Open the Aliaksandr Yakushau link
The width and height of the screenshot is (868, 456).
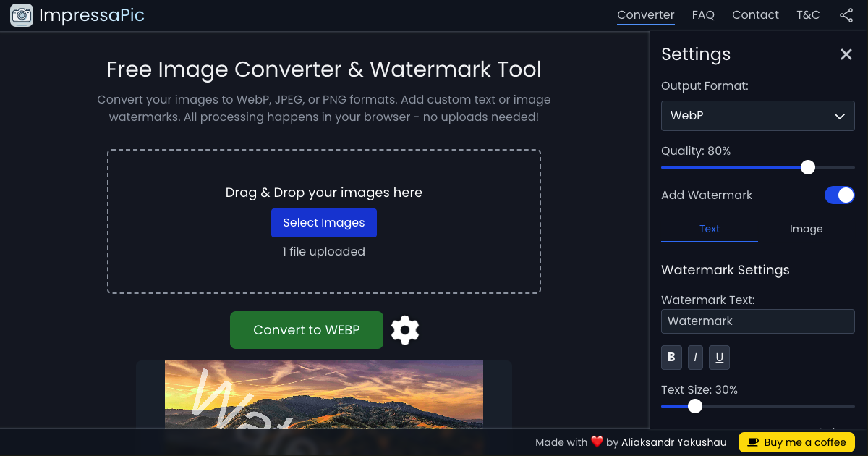(673, 442)
